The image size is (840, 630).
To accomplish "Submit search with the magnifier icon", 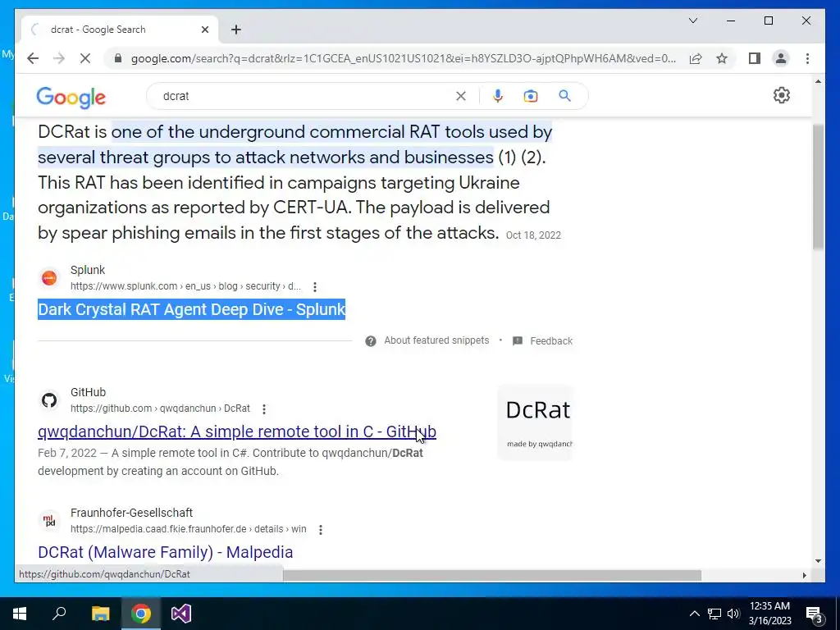I will tap(564, 96).
